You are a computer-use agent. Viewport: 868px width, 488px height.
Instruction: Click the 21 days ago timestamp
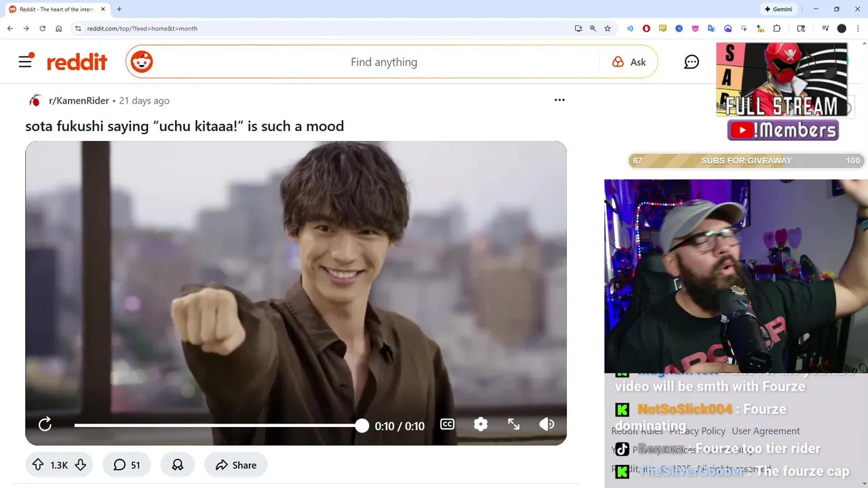[x=144, y=100]
